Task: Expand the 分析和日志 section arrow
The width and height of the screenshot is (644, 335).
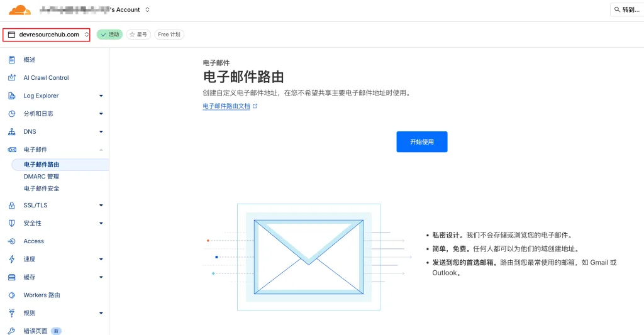Action: pos(101,114)
